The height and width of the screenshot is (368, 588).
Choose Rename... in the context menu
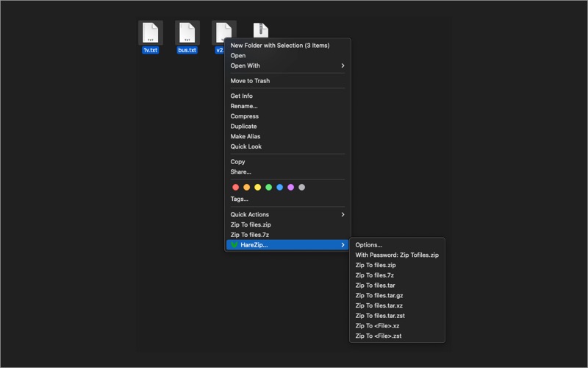[x=287, y=106]
